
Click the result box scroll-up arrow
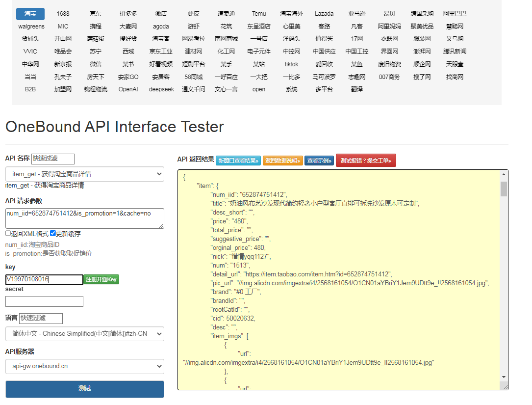pos(504,174)
